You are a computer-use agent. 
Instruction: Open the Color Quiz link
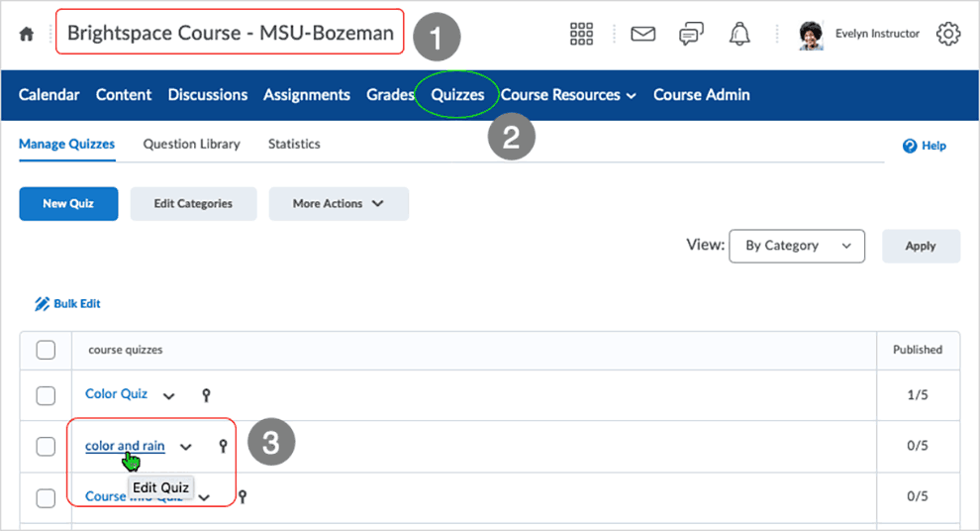pyautogui.click(x=116, y=394)
